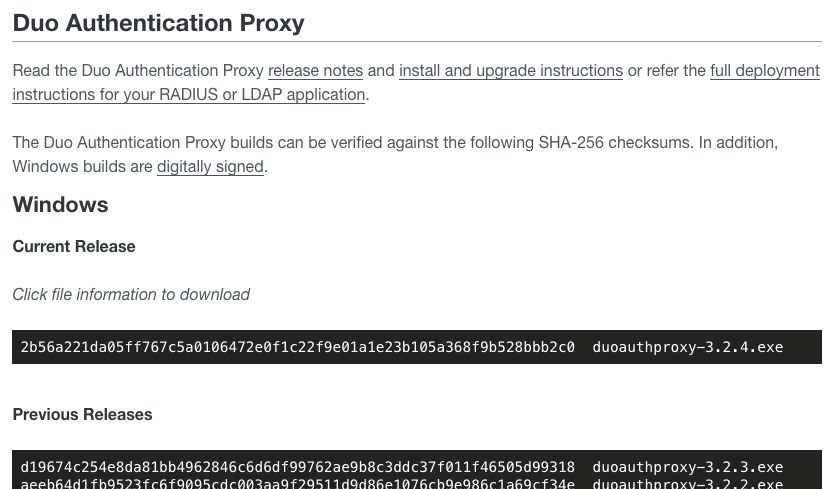The height and width of the screenshot is (489, 833).
Task: Download duoauthproxy-3.2.3.exe from previous releases
Action: pyautogui.click(x=687, y=467)
